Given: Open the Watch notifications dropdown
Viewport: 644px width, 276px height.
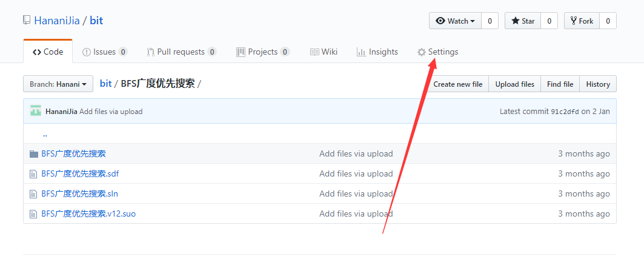Looking at the screenshot, I should (455, 21).
